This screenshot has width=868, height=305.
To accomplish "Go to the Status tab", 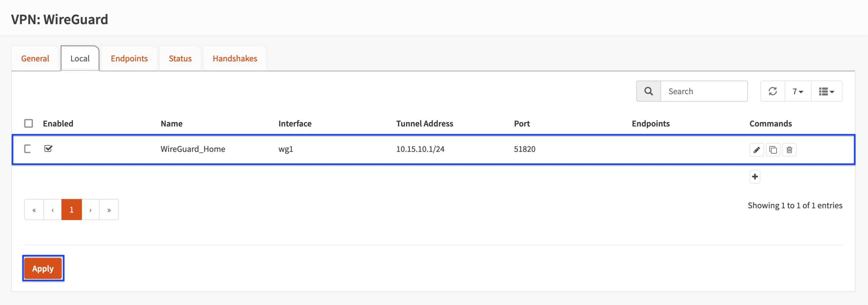I will coord(180,58).
